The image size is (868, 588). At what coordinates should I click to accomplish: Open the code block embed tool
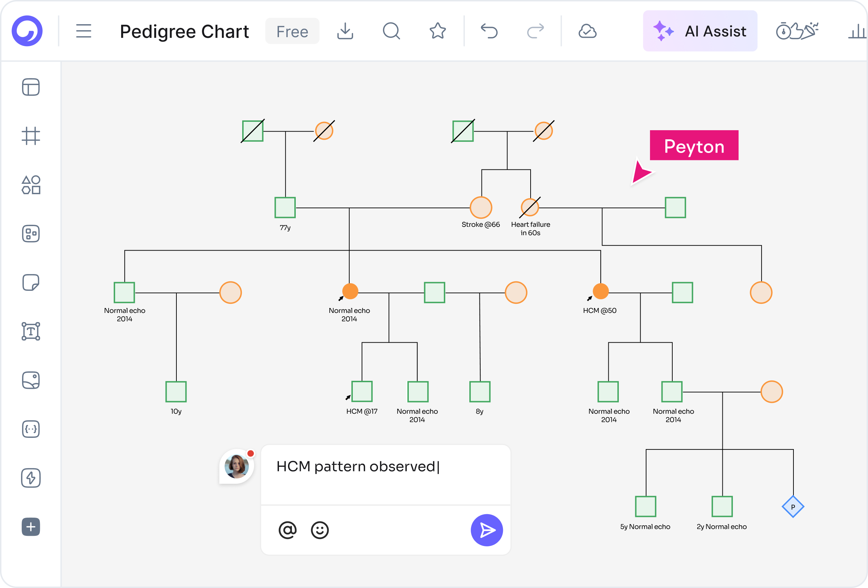click(31, 429)
